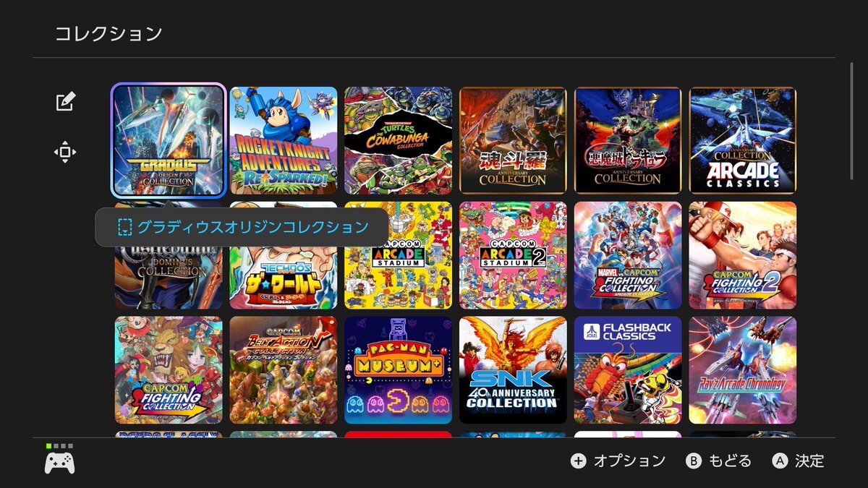The width and height of the screenshot is (868, 488).
Task: Select 魂斗羅 Anniversary Collection tile
Action: coord(513,140)
